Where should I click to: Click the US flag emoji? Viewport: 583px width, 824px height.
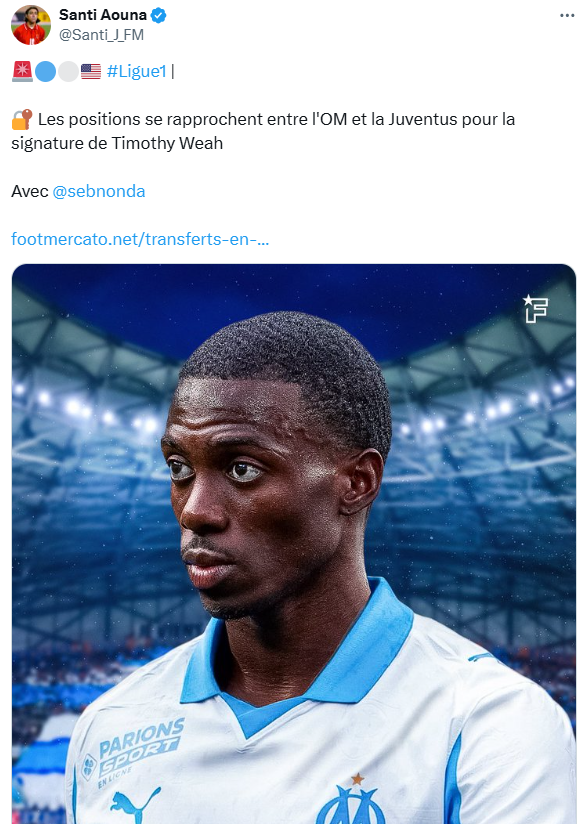point(90,71)
